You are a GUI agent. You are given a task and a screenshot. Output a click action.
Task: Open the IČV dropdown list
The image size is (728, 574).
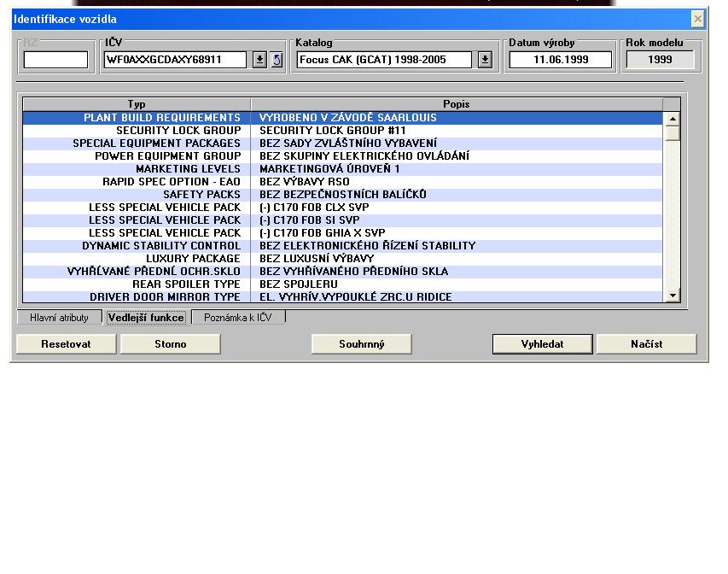(260, 60)
